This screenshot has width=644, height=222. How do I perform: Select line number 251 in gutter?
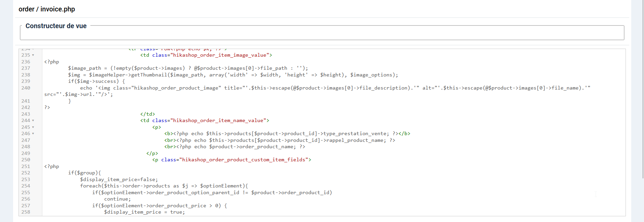(x=26, y=166)
